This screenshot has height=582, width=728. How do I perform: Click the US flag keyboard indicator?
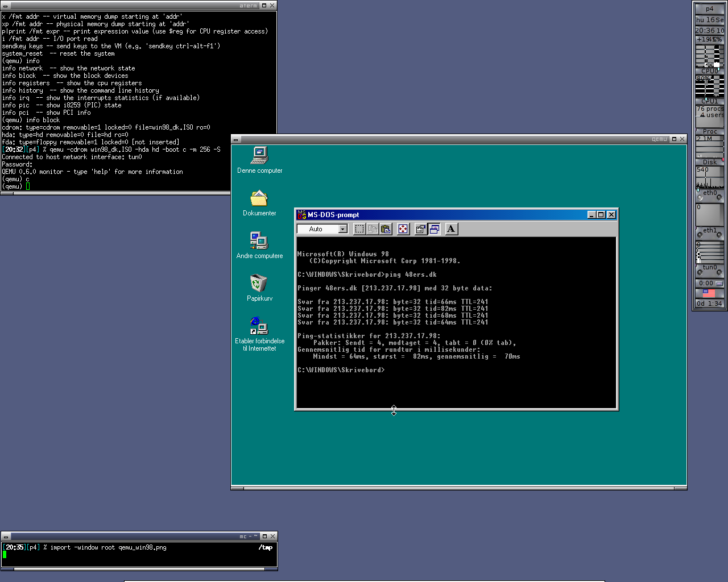709,293
